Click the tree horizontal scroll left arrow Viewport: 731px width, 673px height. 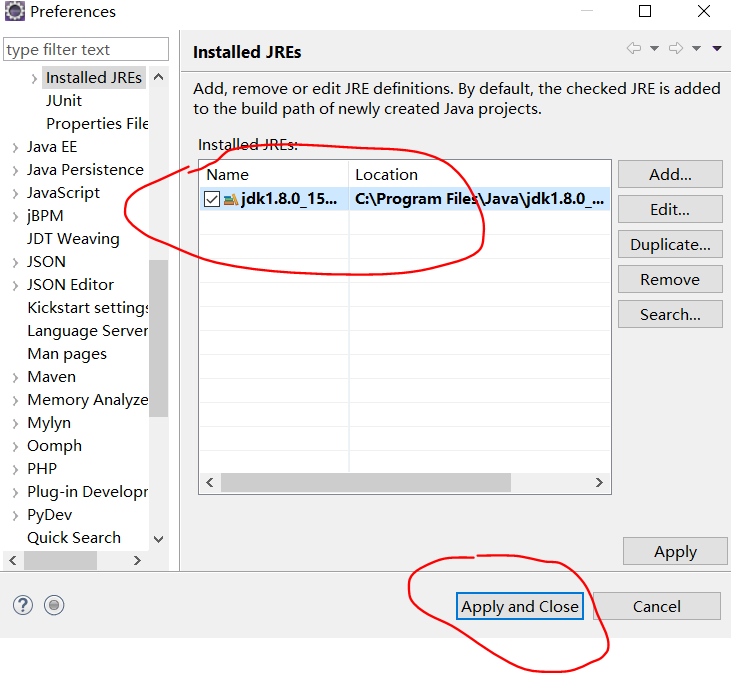pos(13,561)
